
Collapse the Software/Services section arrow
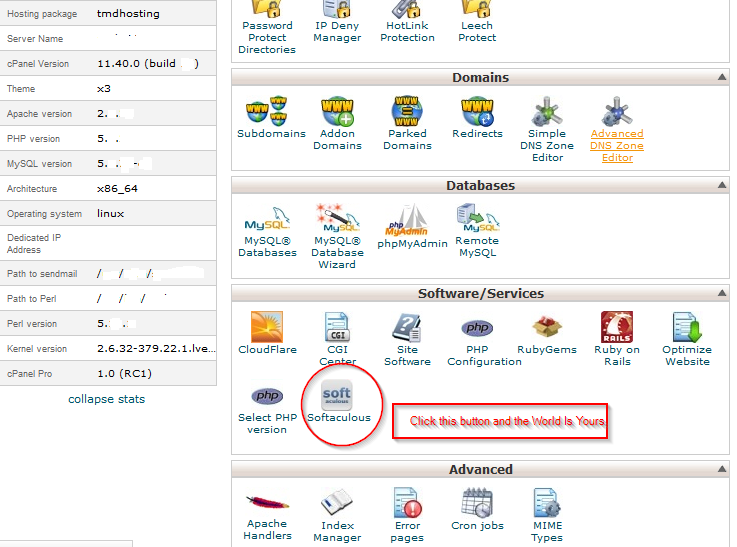pos(722,293)
